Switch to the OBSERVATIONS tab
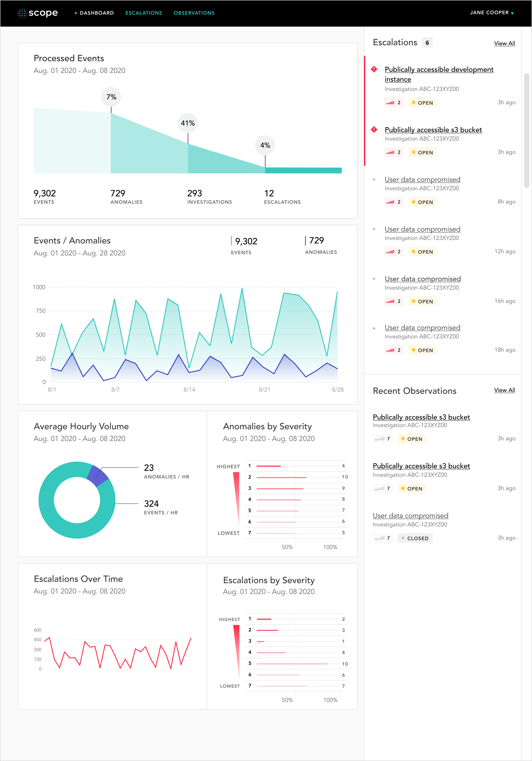This screenshot has height=761, width=532. pyautogui.click(x=194, y=13)
